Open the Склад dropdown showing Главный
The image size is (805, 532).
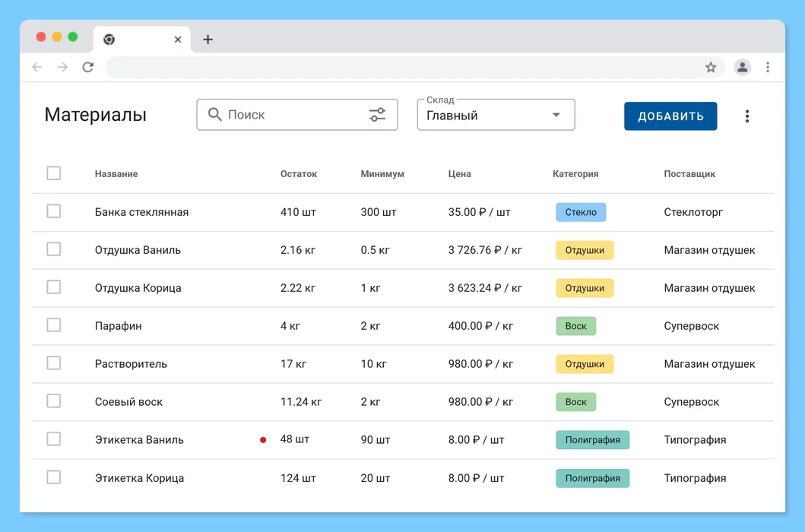(x=496, y=115)
